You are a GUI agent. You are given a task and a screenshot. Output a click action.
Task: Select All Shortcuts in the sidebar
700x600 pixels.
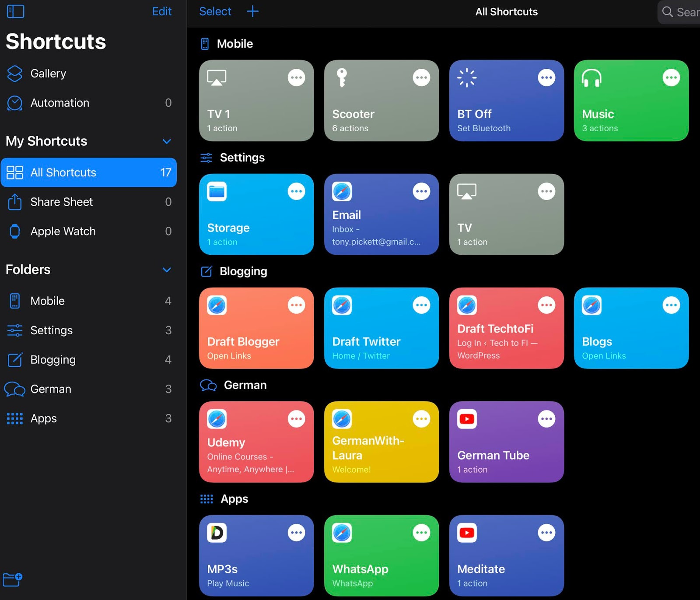pyautogui.click(x=89, y=172)
